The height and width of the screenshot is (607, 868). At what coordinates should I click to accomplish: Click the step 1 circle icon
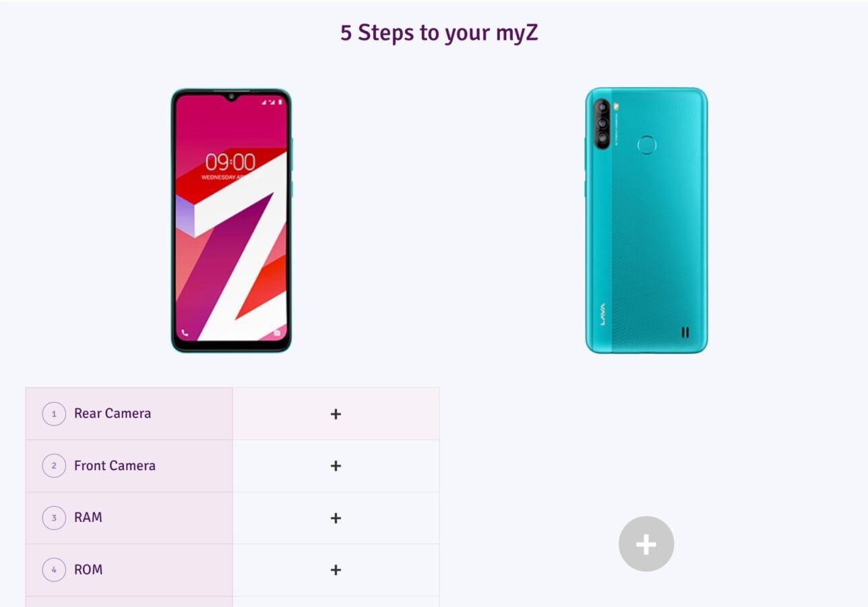pyautogui.click(x=54, y=414)
